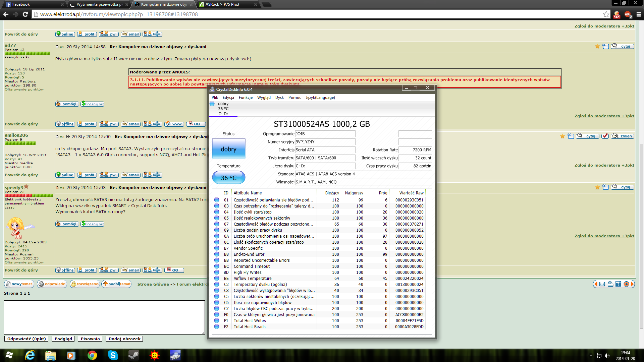Viewport: 644px width, 362px height.
Task: Bookmark the page with the address bar star
Action: pos(606,14)
